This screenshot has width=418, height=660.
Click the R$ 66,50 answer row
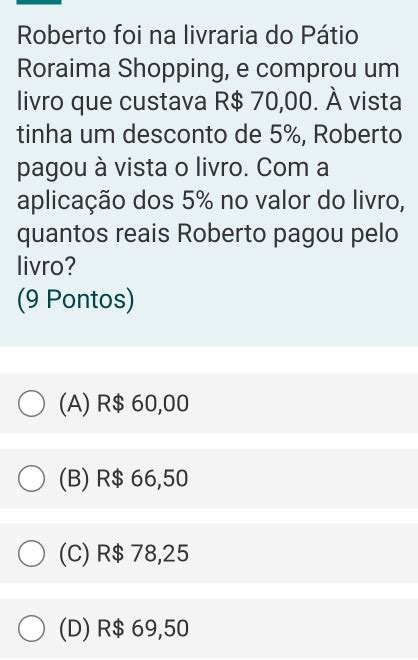[x=209, y=478]
